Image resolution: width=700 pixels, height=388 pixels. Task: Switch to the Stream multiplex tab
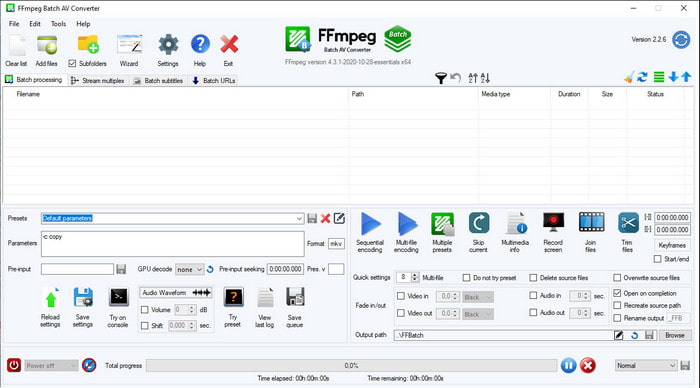pos(98,80)
